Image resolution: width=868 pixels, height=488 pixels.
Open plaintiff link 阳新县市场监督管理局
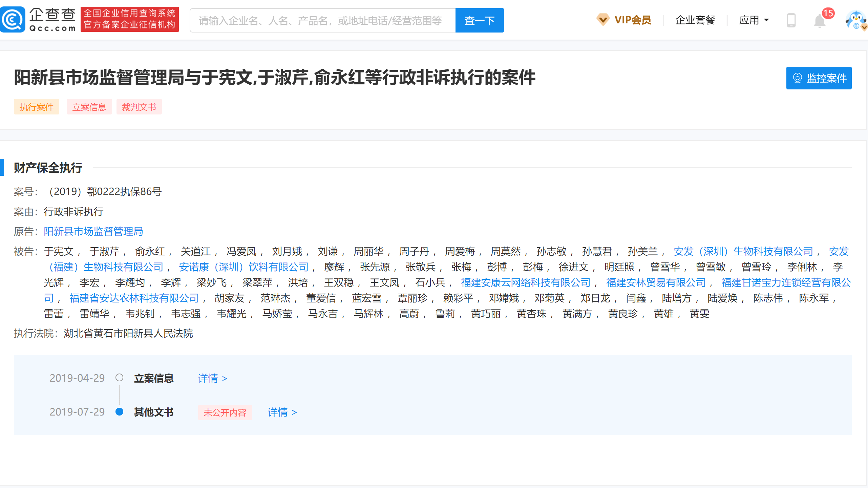tap(93, 231)
